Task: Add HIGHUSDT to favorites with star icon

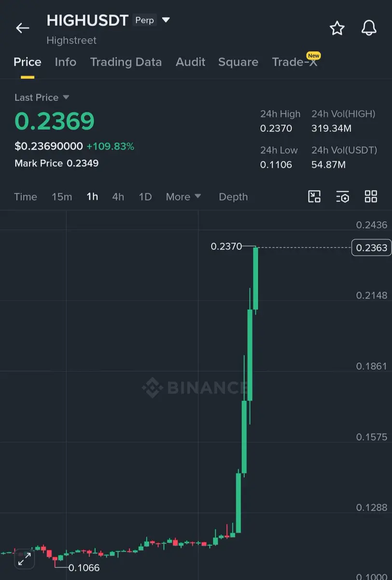Action: pyautogui.click(x=337, y=28)
